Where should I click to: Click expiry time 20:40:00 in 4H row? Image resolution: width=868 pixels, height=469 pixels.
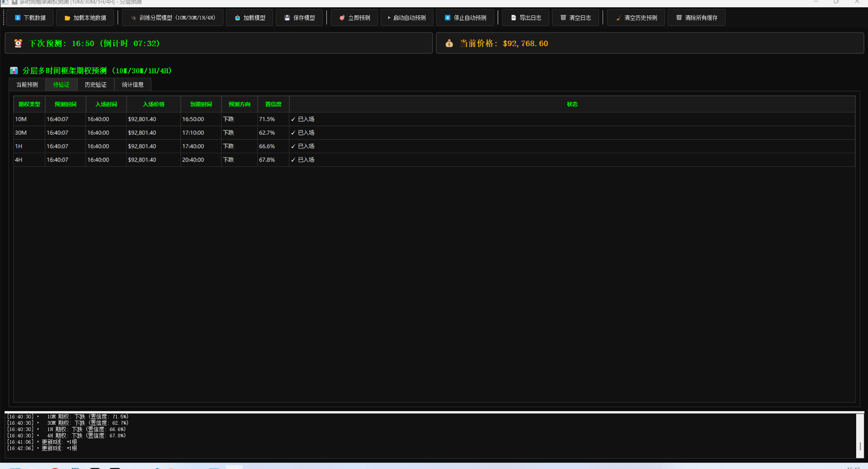(x=201, y=160)
